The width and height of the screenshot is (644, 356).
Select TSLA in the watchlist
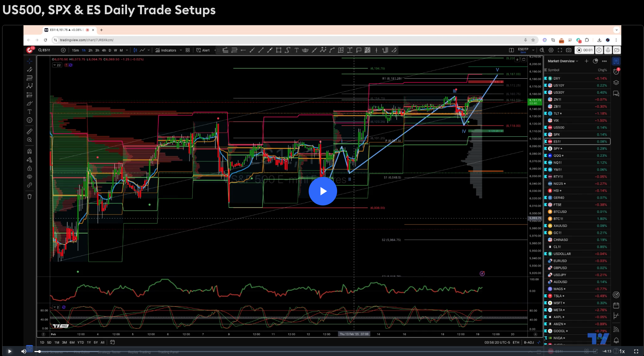577,296
